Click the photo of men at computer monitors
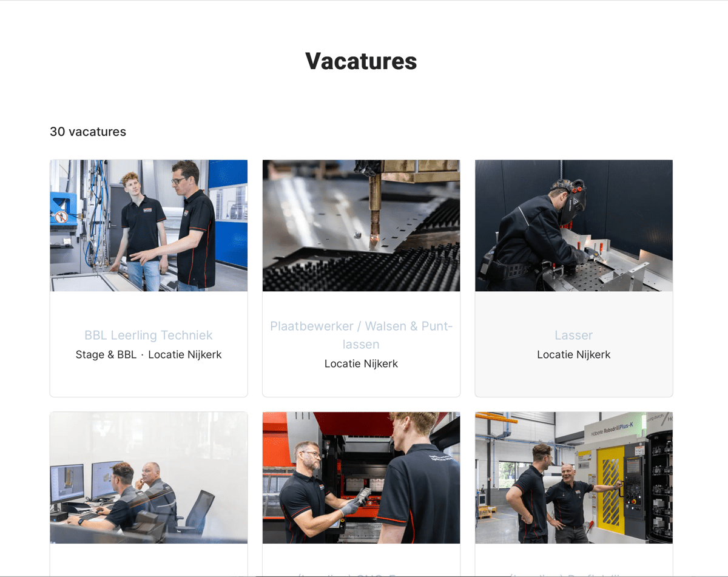Viewport: 728px width, 577px height. 149,478
